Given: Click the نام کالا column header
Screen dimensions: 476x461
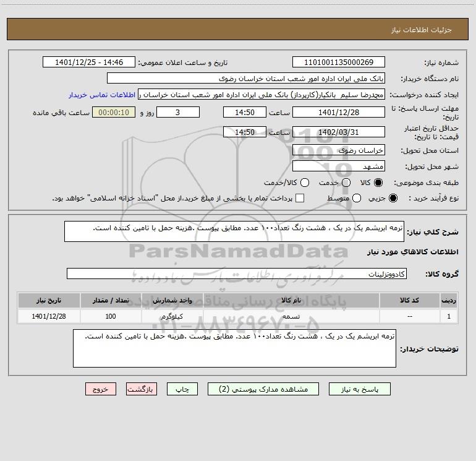Looking at the screenshot, I should point(291,300).
